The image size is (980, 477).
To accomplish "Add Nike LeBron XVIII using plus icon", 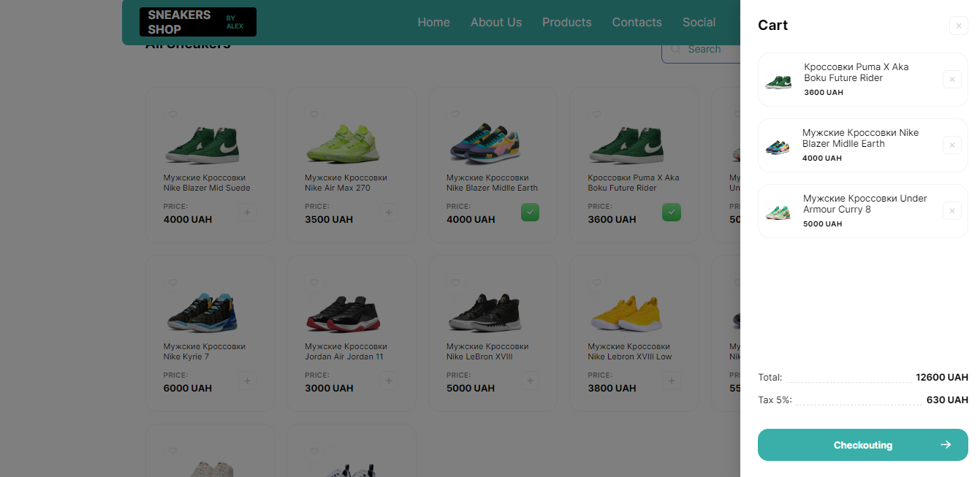I will click(x=530, y=381).
